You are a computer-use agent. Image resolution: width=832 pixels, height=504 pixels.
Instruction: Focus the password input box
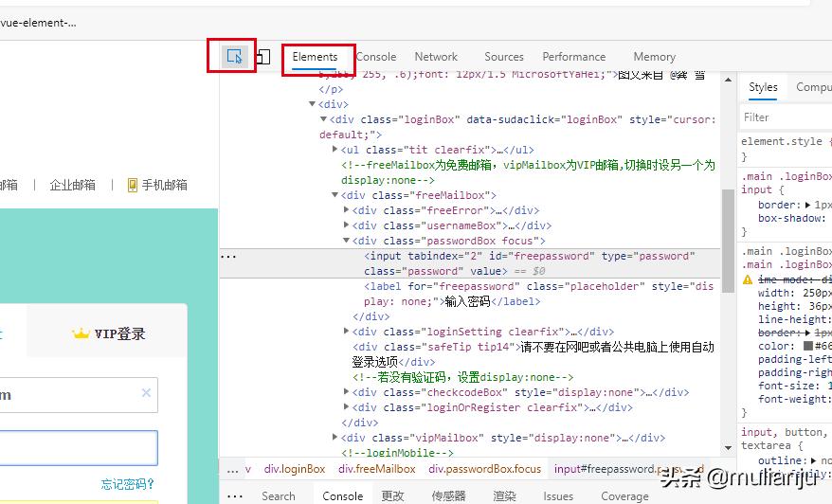(x=79, y=448)
